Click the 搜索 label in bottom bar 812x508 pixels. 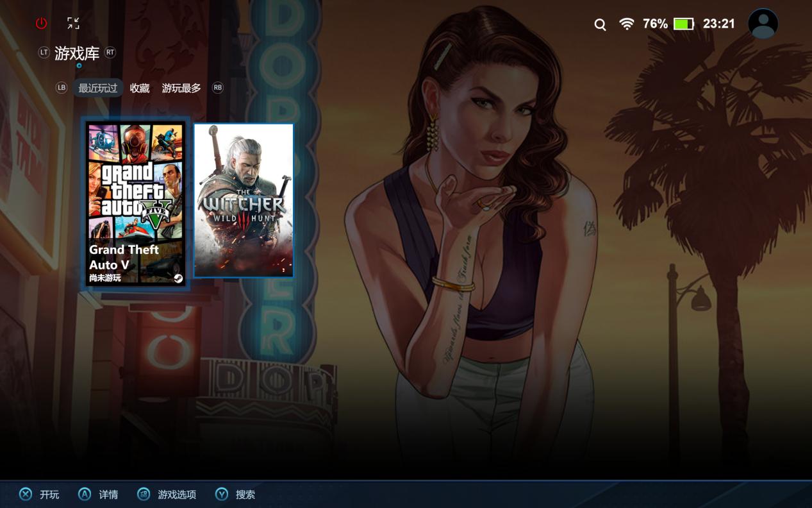[245, 495]
